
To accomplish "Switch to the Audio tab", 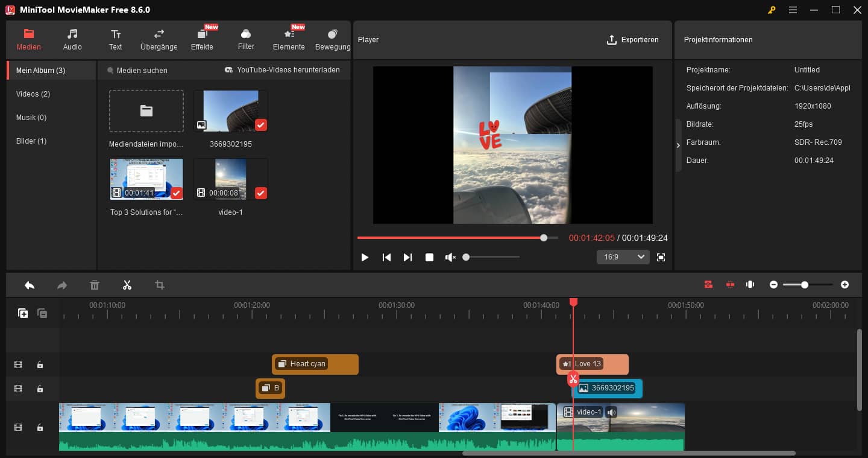I will pyautogui.click(x=72, y=39).
